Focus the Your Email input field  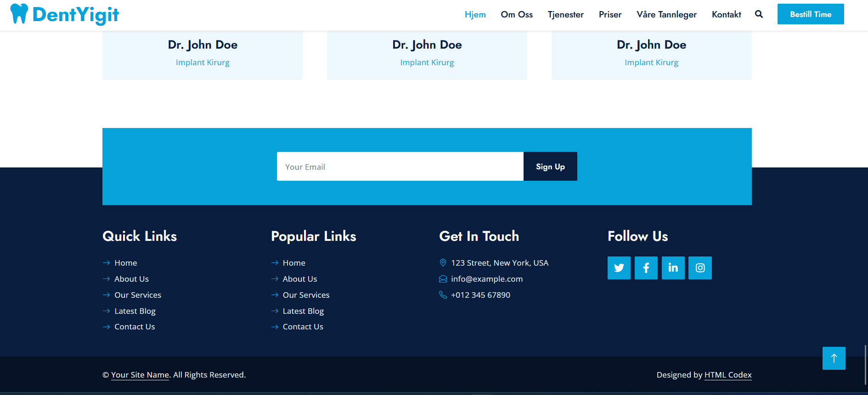coord(400,167)
